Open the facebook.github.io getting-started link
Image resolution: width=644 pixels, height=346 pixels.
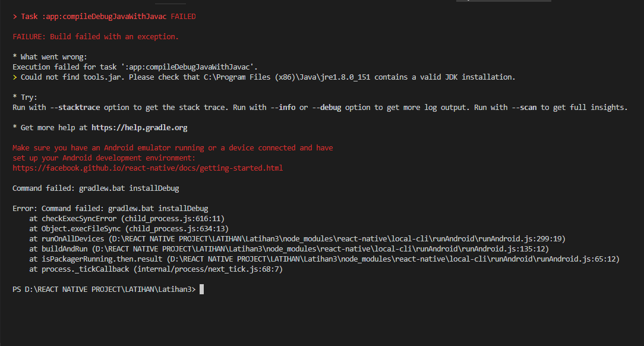[147, 168]
